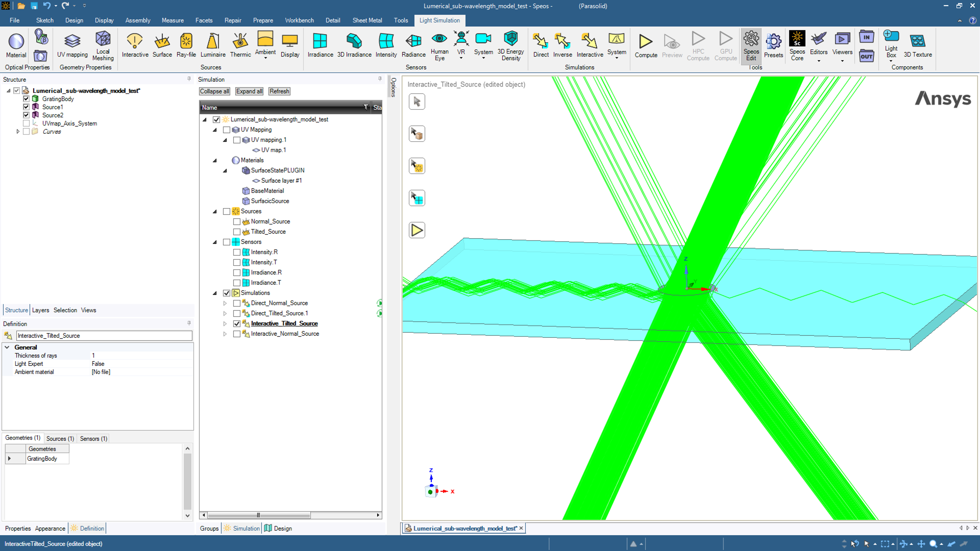Edit the Thickness of rays value
The height and width of the screenshot is (551, 980).
pyautogui.click(x=141, y=356)
